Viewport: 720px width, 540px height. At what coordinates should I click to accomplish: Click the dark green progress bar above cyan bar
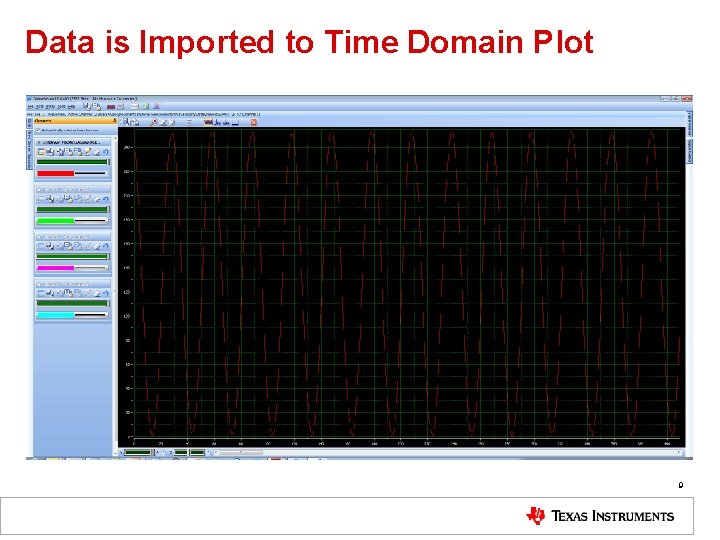[73, 304]
